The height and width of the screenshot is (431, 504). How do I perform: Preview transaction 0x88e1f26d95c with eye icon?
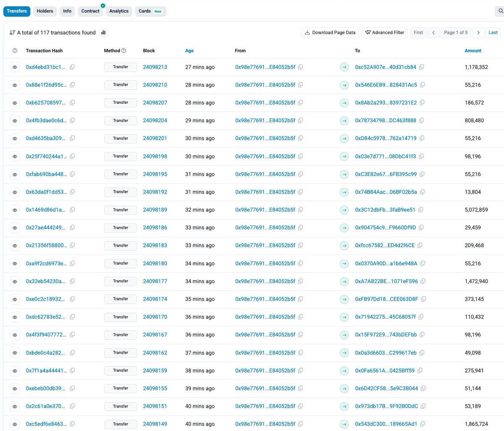[x=15, y=85]
